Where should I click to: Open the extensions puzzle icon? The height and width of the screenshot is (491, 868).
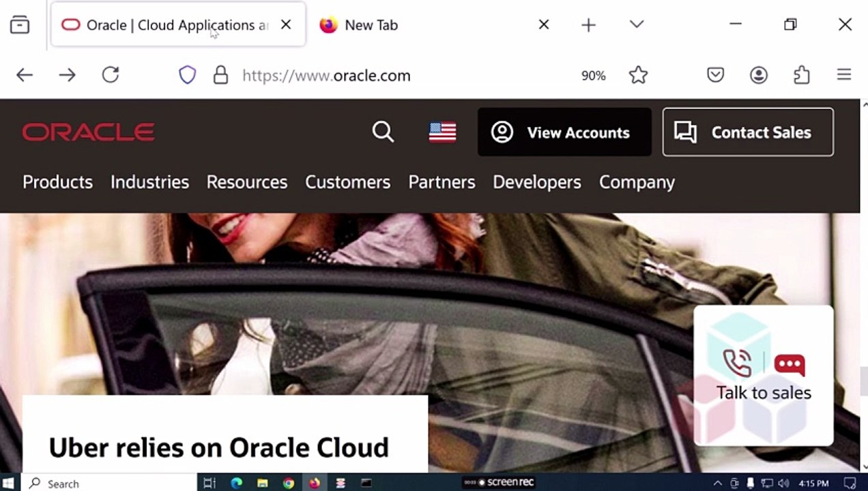pyautogui.click(x=802, y=75)
